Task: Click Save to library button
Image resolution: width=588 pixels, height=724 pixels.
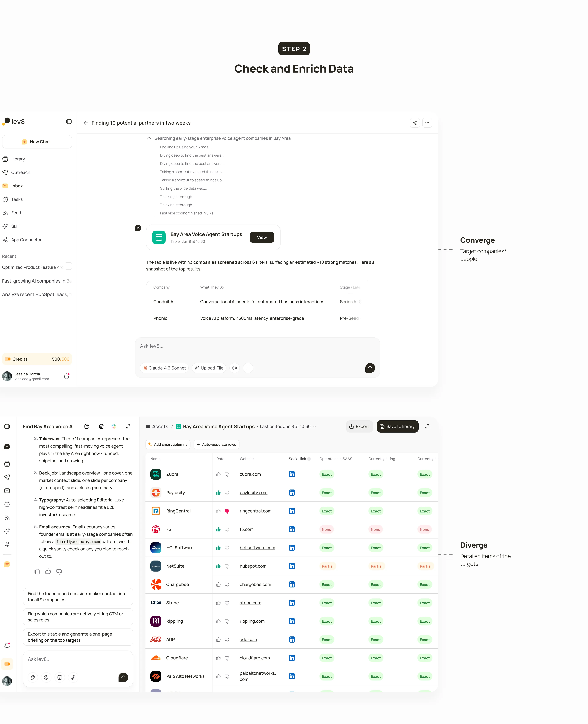Action: click(x=397, y=426)
